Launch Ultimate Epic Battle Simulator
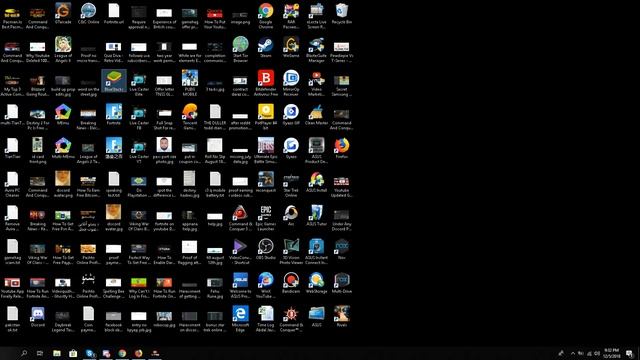This screenshot has height=360, width=640. click(x=266, y=151)
